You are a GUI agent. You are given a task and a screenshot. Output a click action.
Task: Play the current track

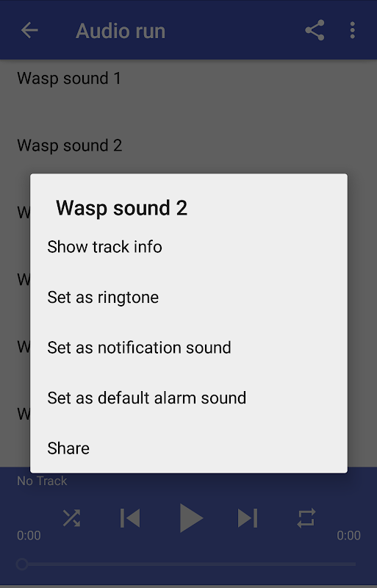tap(191, 518)
